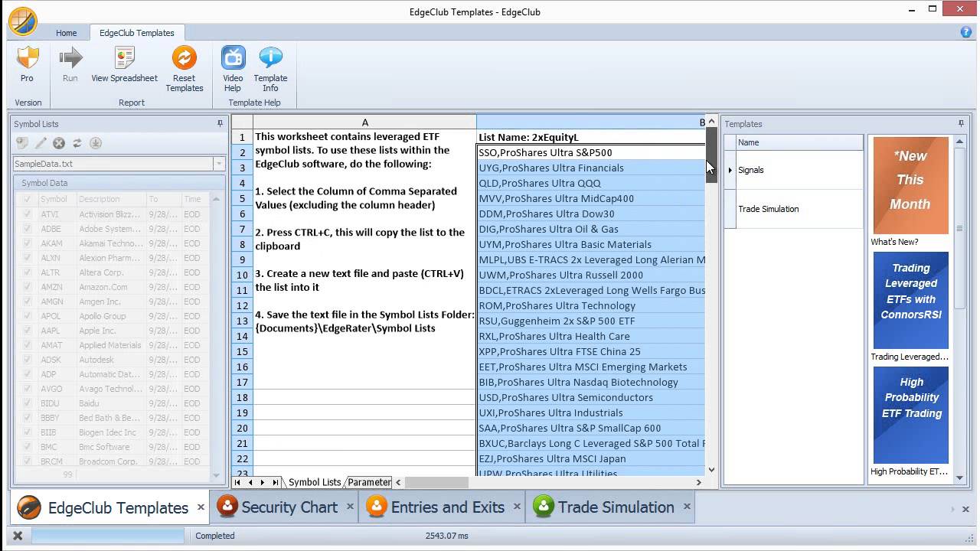The image size is (980, 551).
Task: Select cell 'List Name: 2xEquityL'
Action: coord(591,137)
